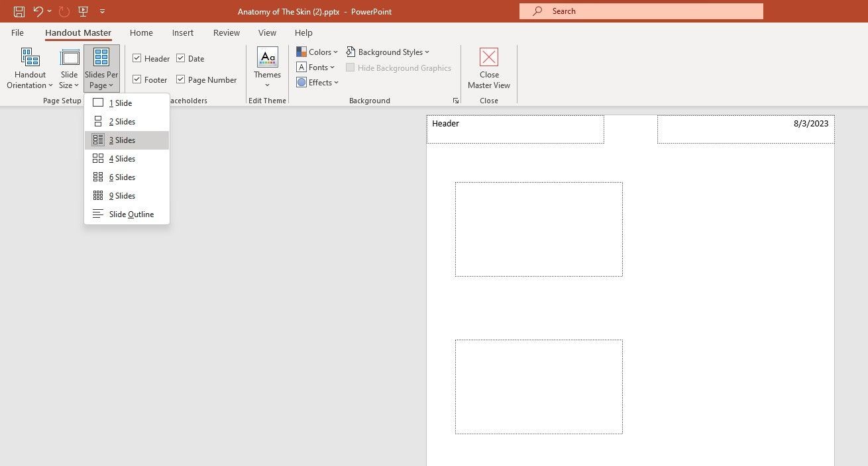Collapse the Slides Per Page menu button
Image resolution: width=868 pixels, height=466 pixels.
click(x=101, y=68)
